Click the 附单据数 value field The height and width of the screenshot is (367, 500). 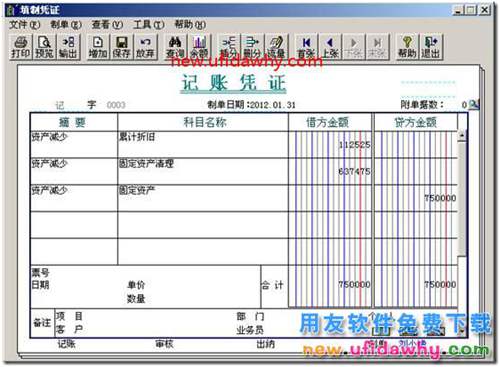[x=464, y=105]
